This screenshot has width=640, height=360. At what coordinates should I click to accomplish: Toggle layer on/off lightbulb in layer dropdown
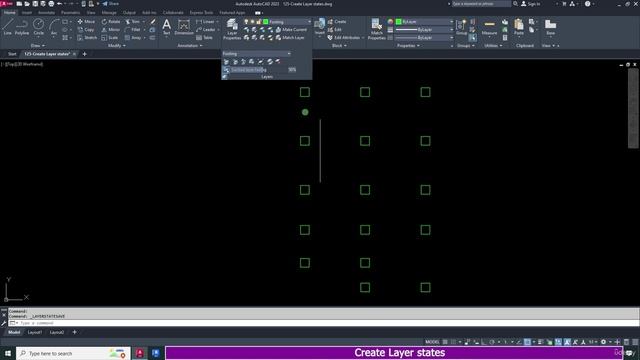tap(246, 22)
